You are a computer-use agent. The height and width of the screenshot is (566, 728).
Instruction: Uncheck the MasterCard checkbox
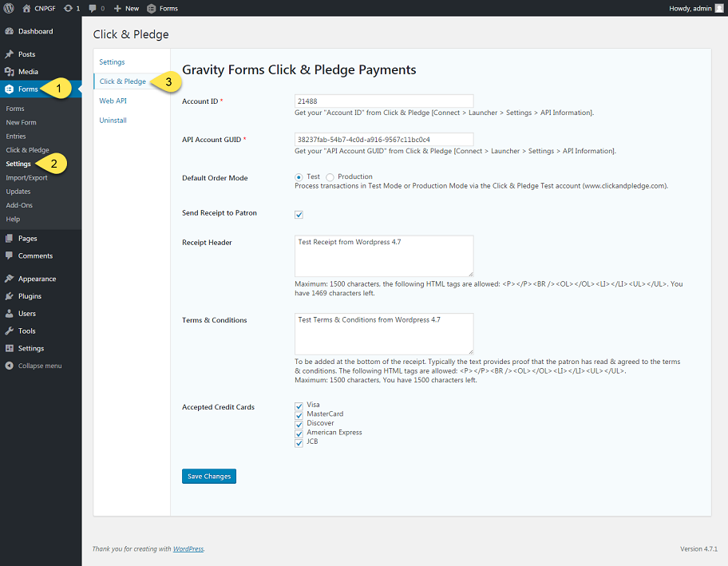[x=299, y=416]
